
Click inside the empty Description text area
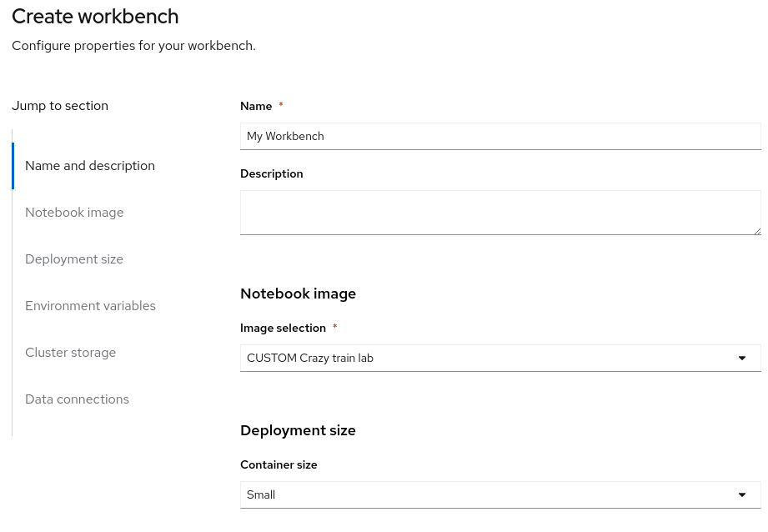[499, 213]
